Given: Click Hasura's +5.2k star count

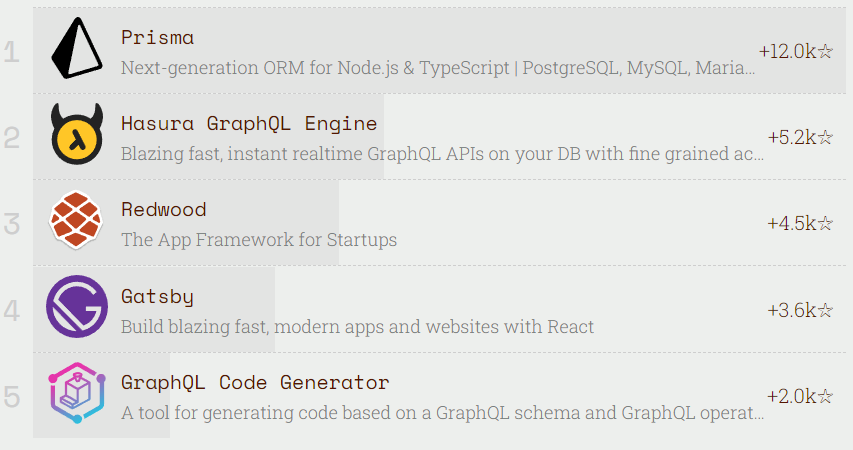Looking at the screenshot, I should pos(800,137).
